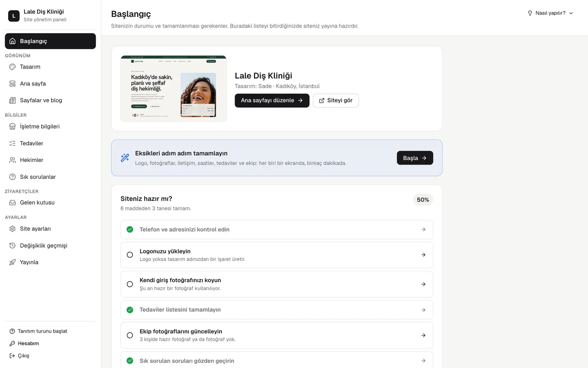The image size is (588, 368).
Task: Start the tour via Tanıtım turunu başlat
Action: click(38, 331)
